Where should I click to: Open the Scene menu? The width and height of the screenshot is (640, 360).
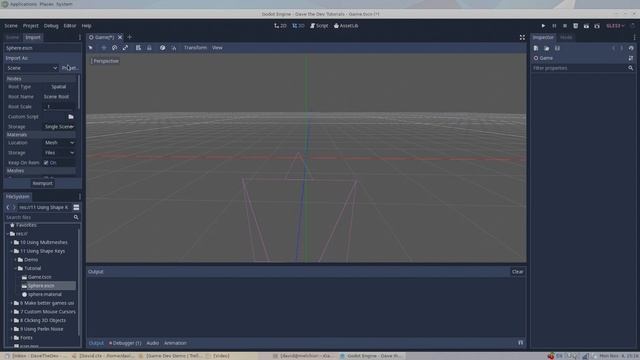tap(11, 26)
